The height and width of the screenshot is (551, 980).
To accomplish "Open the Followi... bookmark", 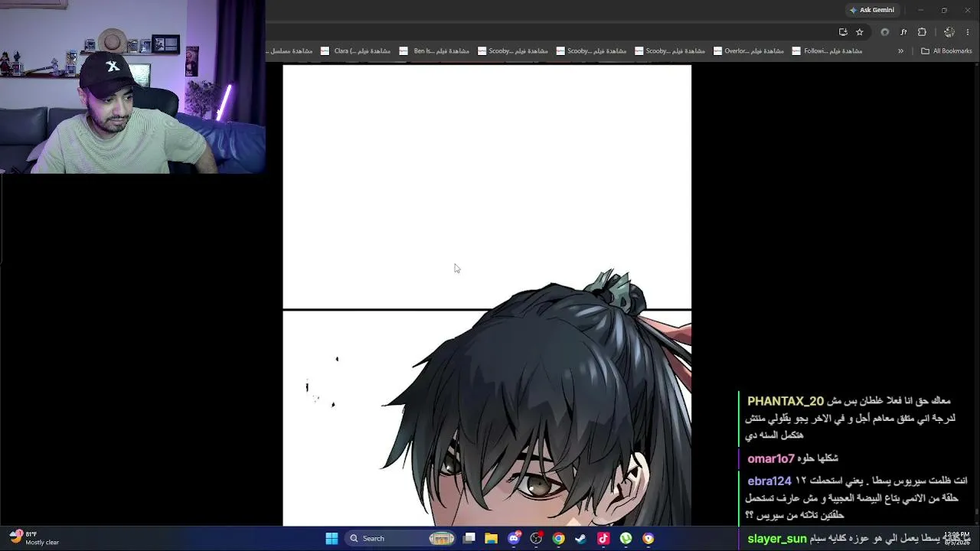I will [x=828, y=51].
